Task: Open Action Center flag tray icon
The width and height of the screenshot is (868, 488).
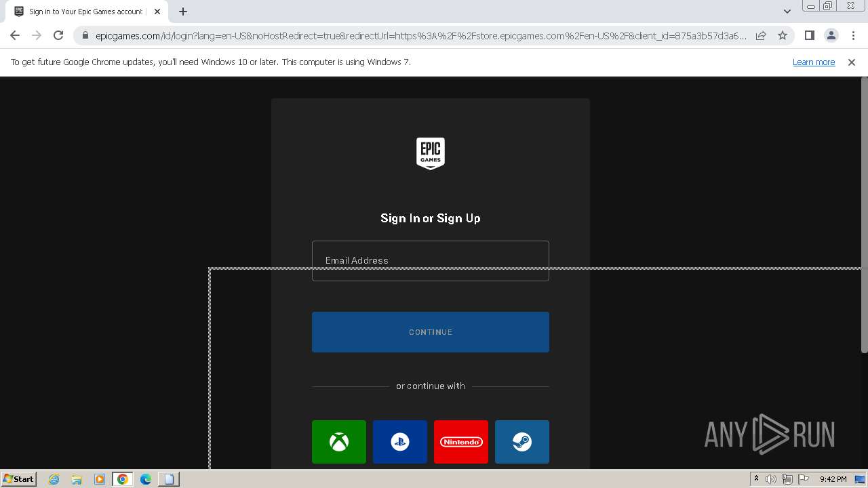Action: click(x=804, y=479)
